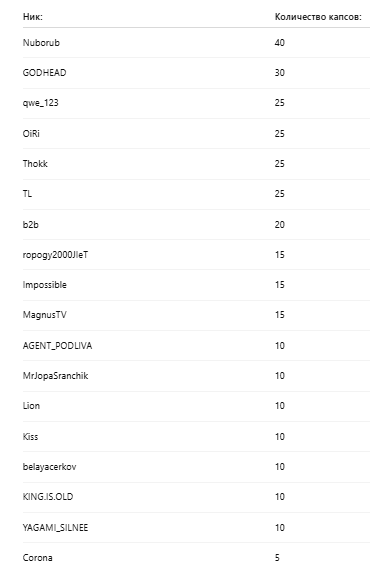Image resolution: width=370 pixels, height=584 pixels.
Task: Click the b2b entry
Action: pyautogui.click(x=31, y=225)
